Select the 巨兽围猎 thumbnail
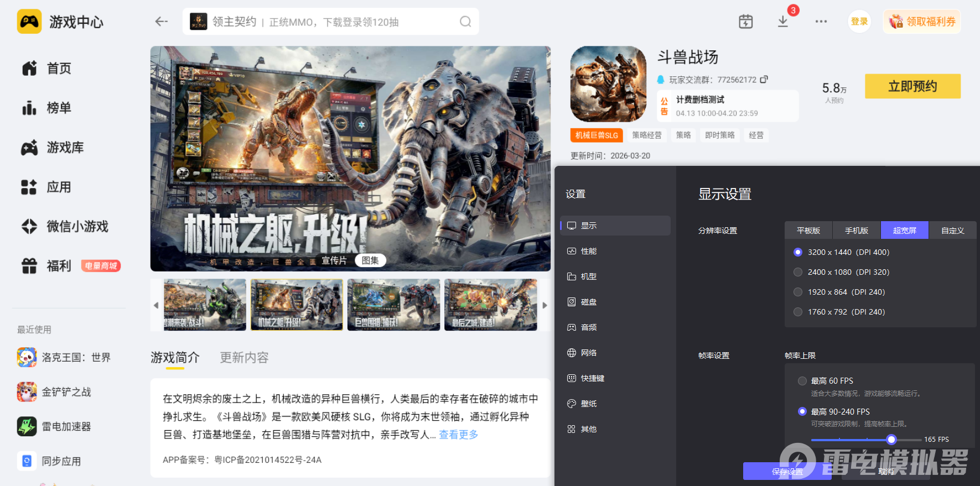 (393, 305)
